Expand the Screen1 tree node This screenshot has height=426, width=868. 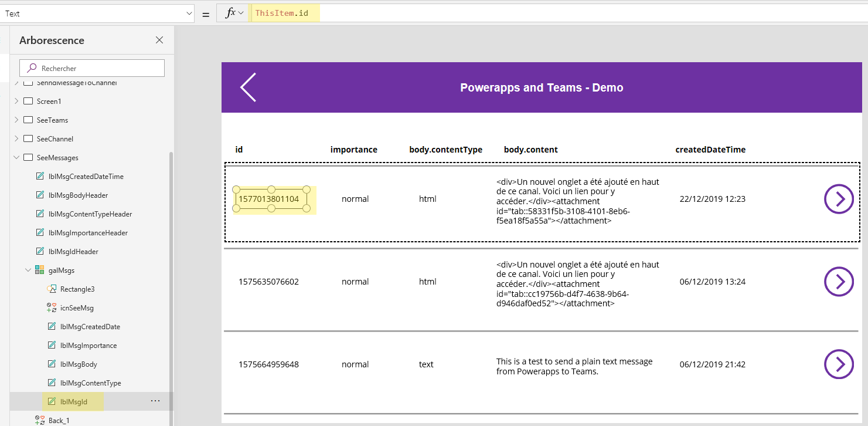(15, 101)
